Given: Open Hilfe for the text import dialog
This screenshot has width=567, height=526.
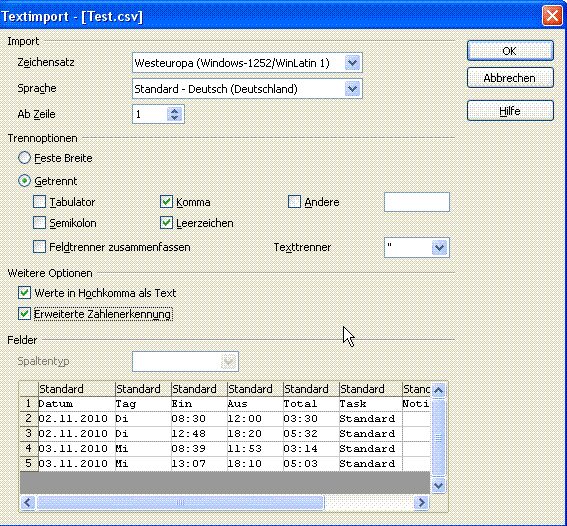Looking at the screenshot, I should [510, 111].
